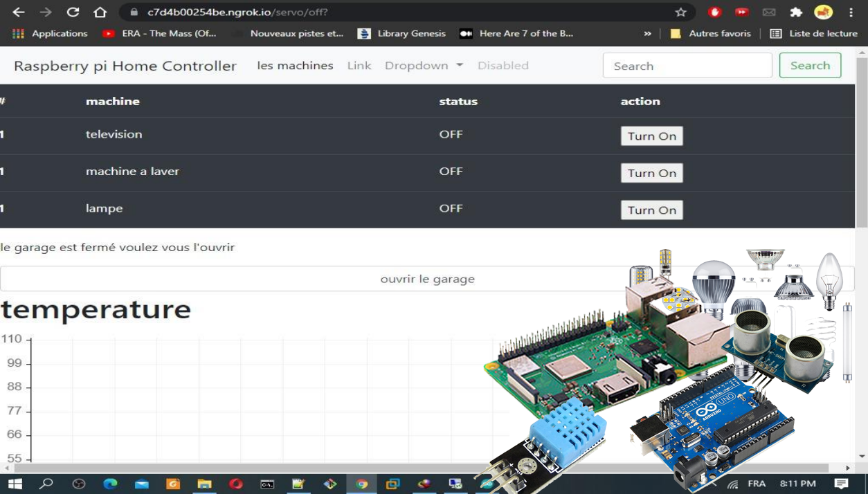Open the Chrome three-dot menu
The height and width of the screenshot is (494, 868).
(x=851, y=12)
